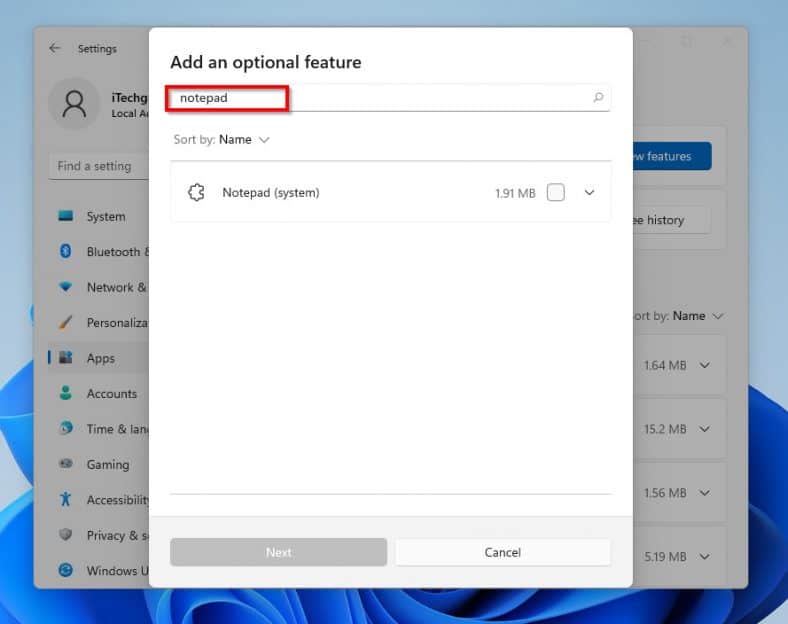Click the Accounts person icon in sidebar

(65, 393)
